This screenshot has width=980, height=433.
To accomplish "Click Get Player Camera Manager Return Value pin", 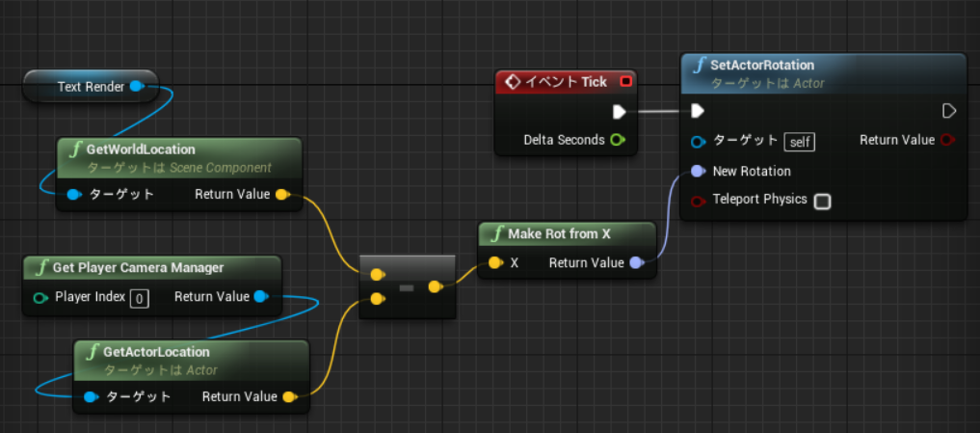I will click(x=261, y=297).
